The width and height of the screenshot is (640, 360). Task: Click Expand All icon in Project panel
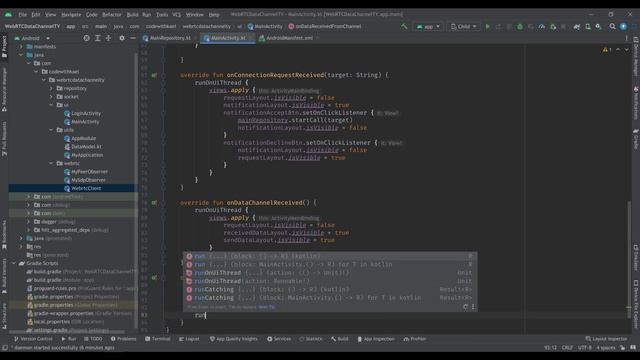pyautogui.click(x=98, y=38)
